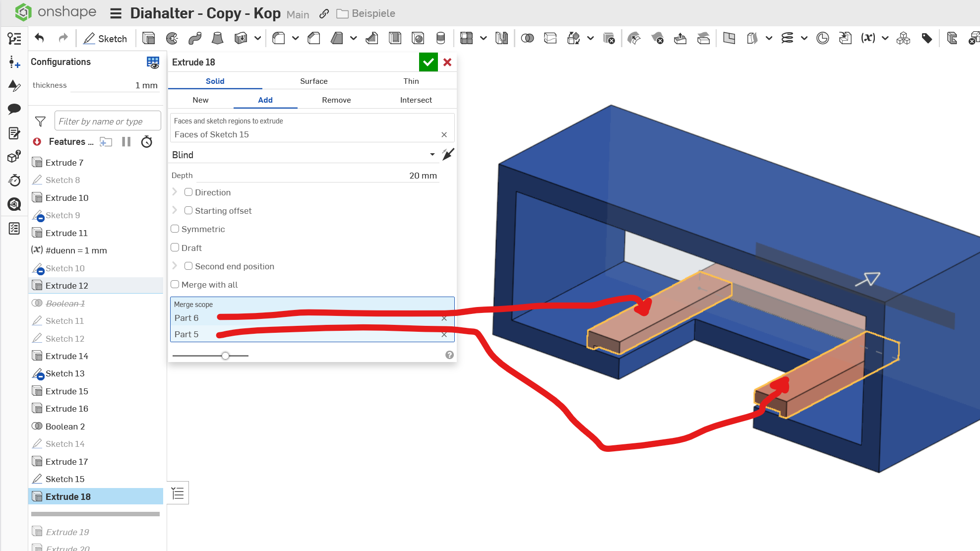Click the Filter by name or type field

[108, 121]
